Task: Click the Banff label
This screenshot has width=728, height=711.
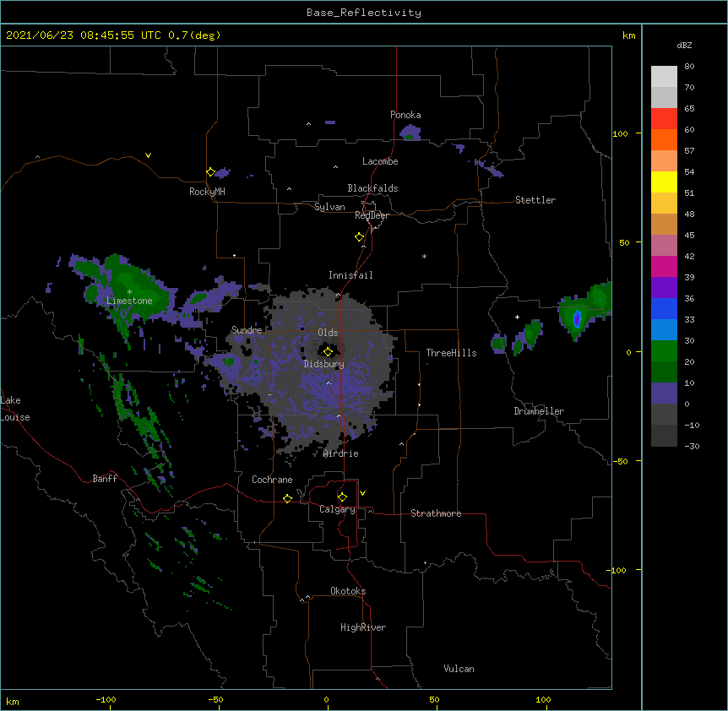Action: [x=105, y=479]
